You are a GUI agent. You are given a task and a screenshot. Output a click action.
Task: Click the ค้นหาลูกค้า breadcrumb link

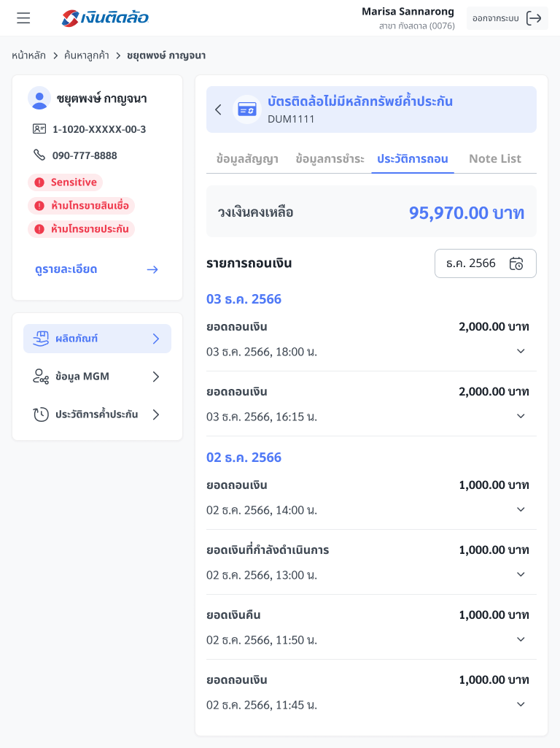(88, 55)
